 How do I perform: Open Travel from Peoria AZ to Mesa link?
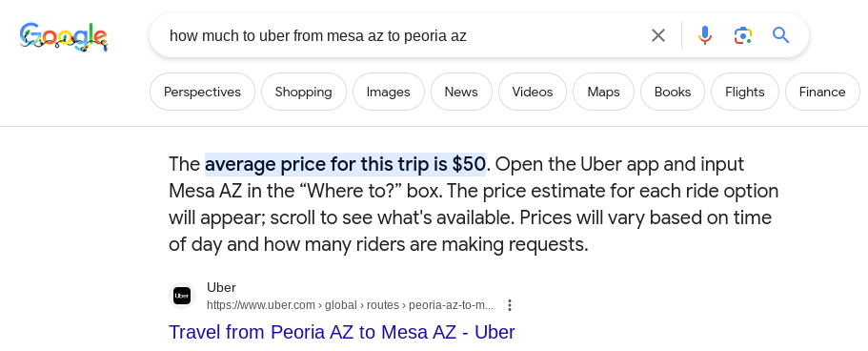(341, 332)
